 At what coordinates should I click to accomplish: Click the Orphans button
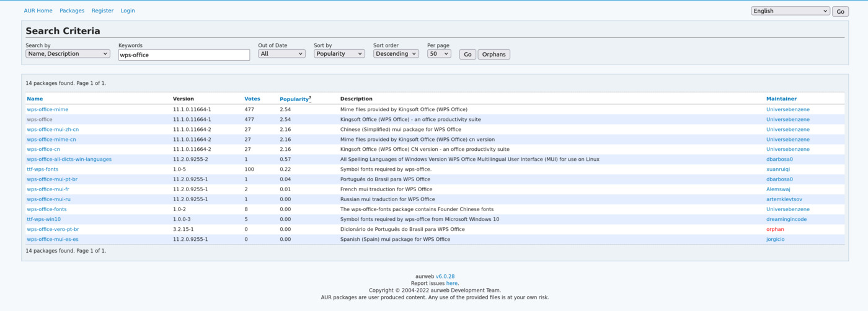point(494,55)
